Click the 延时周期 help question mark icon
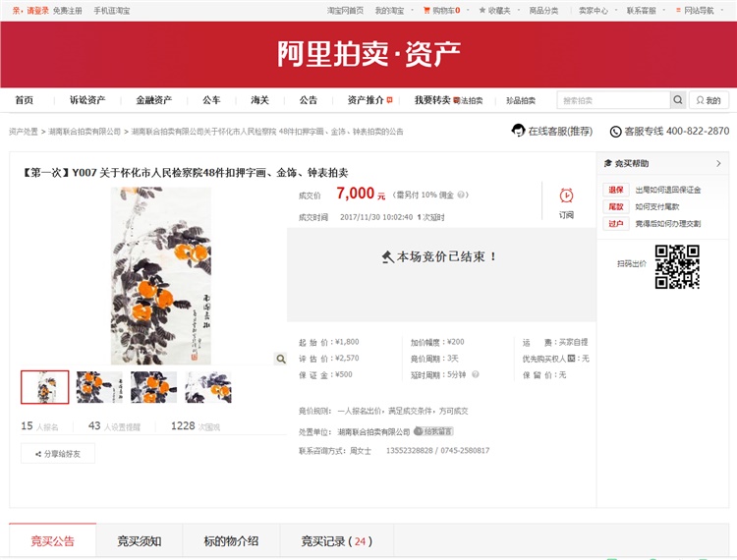The height and width of the screenshot is (560, 737). click(x=477, y=374)
